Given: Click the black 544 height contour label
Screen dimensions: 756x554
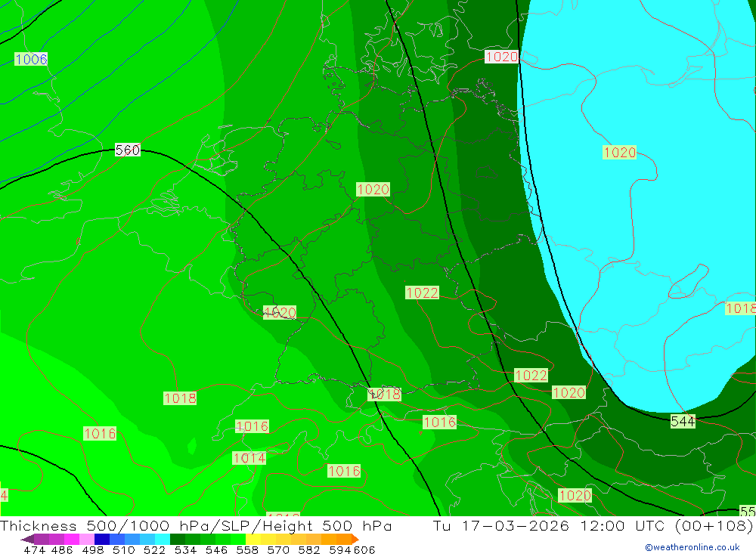Looking at the screenshot, I should click(x=683, y=422).
